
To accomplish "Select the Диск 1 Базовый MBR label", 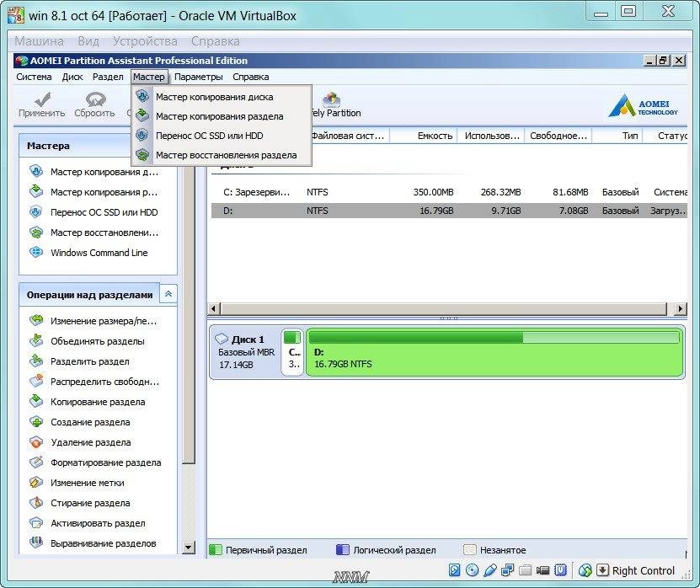I will (x=246, y=352).
